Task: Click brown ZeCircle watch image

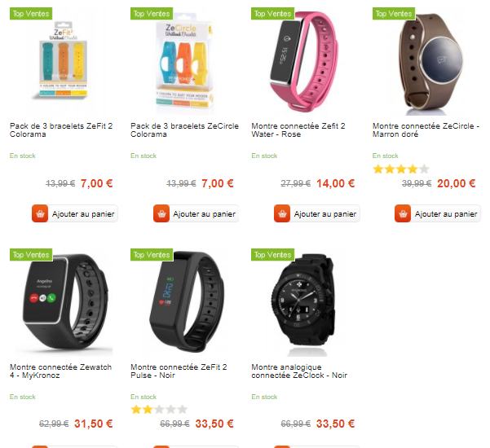Action: (430, 63)
